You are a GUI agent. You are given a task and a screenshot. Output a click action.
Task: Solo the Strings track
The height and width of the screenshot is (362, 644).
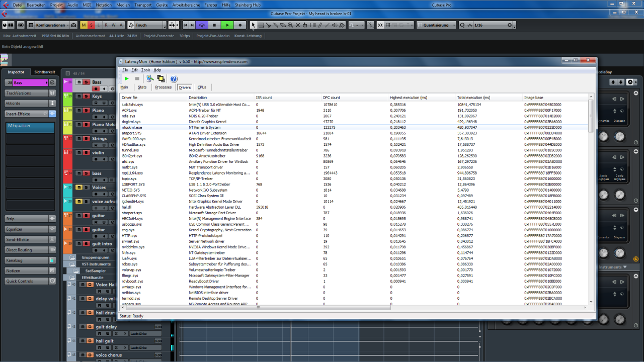tap(86, 138)
